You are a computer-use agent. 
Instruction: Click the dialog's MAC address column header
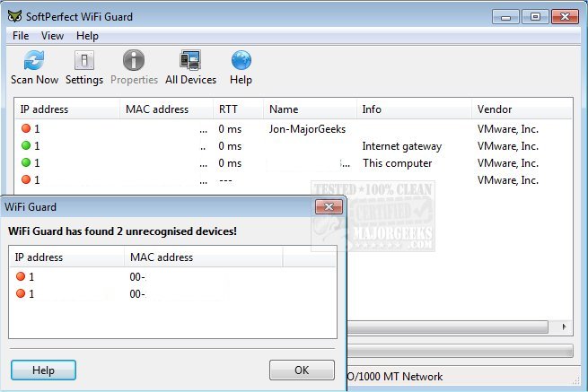[x=162, y=257]
